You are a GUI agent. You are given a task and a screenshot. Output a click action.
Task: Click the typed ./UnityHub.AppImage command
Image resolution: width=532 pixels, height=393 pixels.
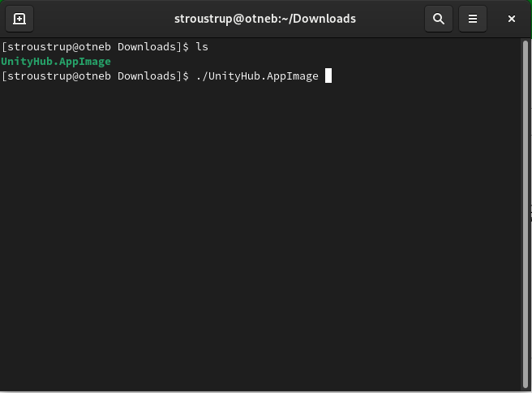tap(257, 76)
